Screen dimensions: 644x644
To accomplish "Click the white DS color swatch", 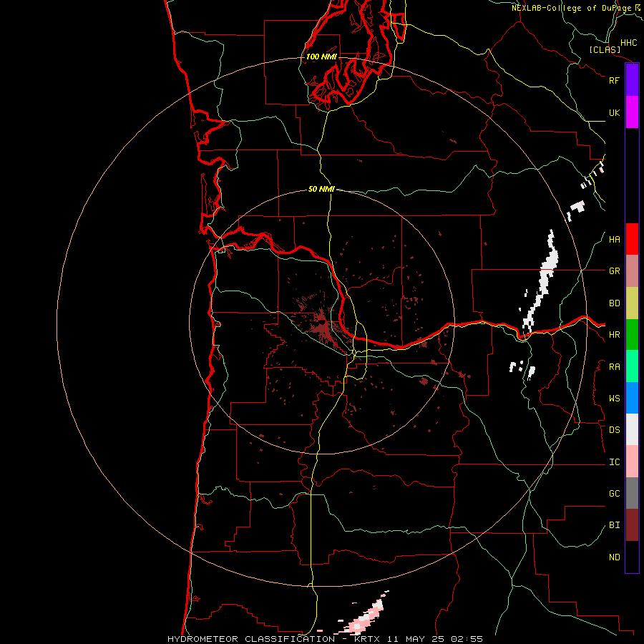I will pyautogui.click(x=632, y=429).
